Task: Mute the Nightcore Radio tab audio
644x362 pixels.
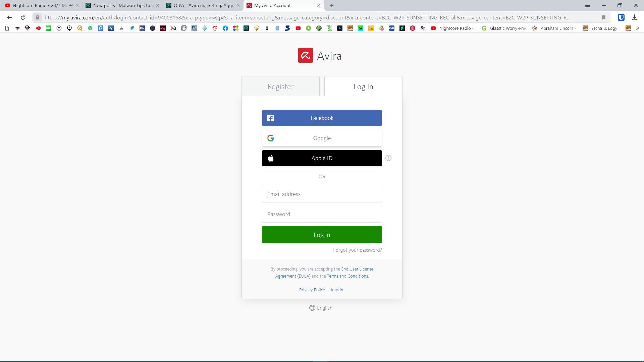Action: pos(71,5)
